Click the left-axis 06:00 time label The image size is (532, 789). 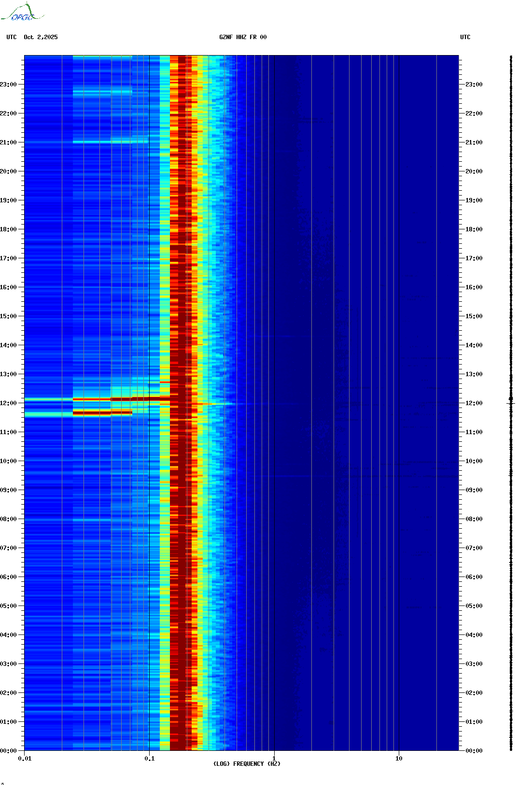coord(8,577)
